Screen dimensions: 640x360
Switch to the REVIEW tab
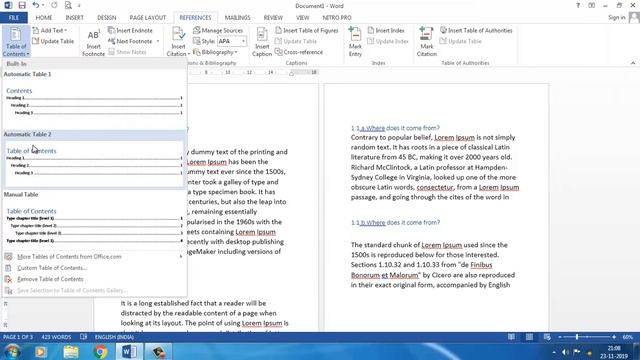273,18
